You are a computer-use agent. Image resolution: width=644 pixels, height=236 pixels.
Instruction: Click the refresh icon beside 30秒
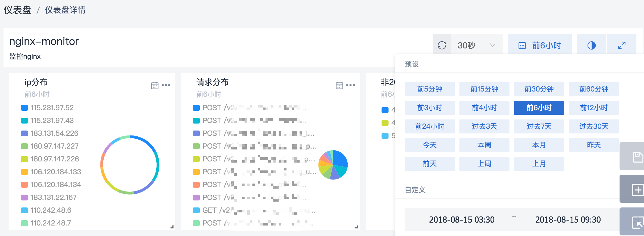[x=442, y=45]
